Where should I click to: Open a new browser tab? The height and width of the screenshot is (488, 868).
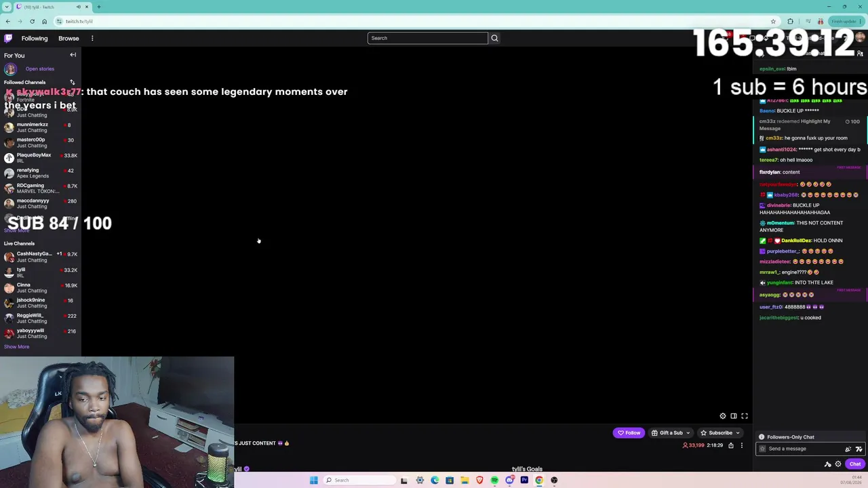pyautogui.click(x=98, y=7)
